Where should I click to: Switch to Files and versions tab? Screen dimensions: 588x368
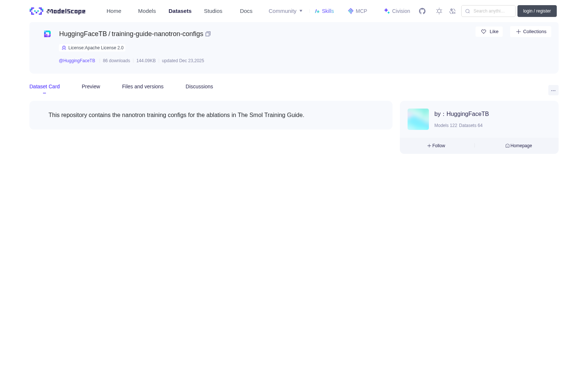(x=143, y=86)
